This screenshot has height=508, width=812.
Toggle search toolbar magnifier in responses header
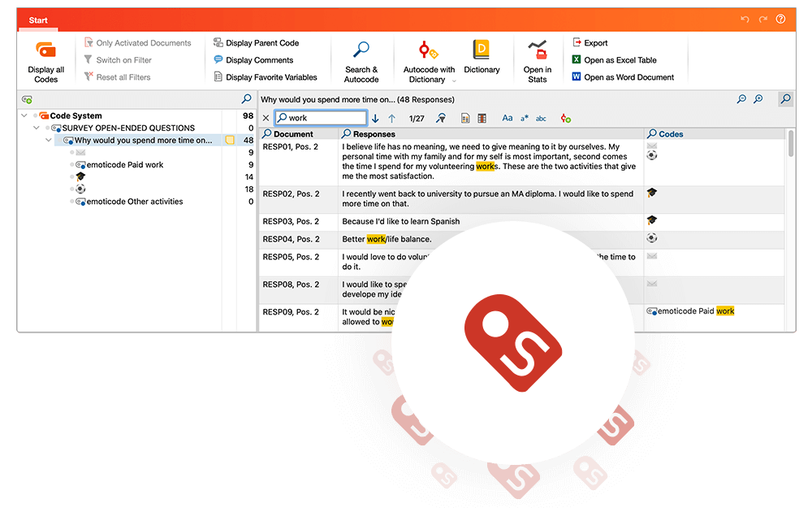pos(785,98)
